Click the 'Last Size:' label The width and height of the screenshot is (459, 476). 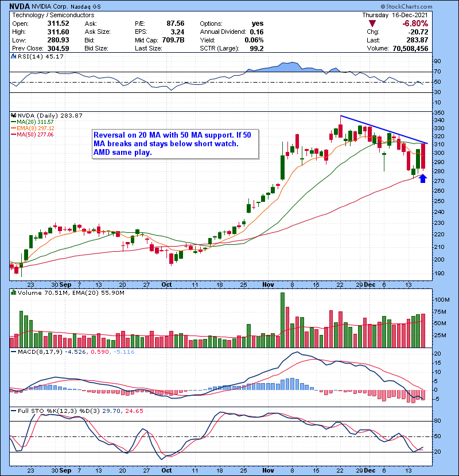pyautogui.click(x=148, y=48)
